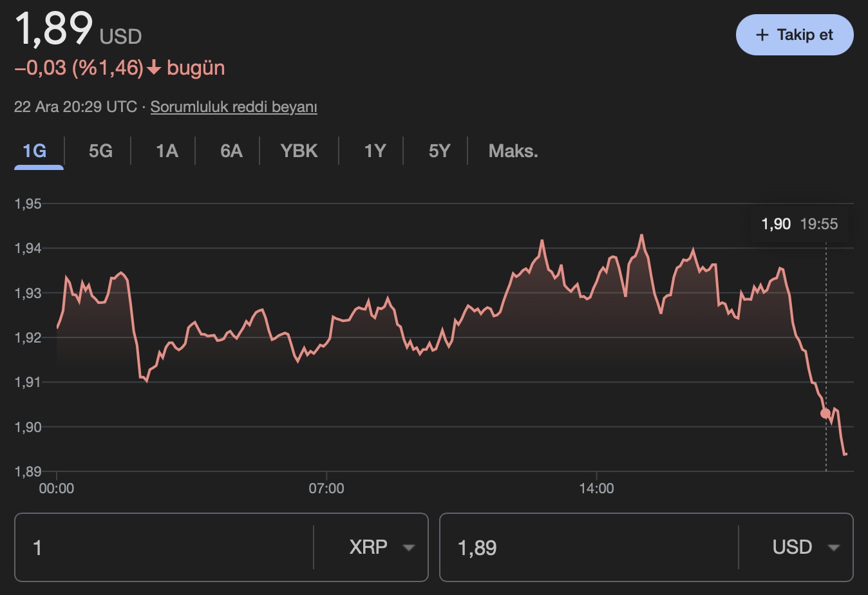868x595 pixels.
Task: Expand the 6A period option
Action: pos(232,151)
